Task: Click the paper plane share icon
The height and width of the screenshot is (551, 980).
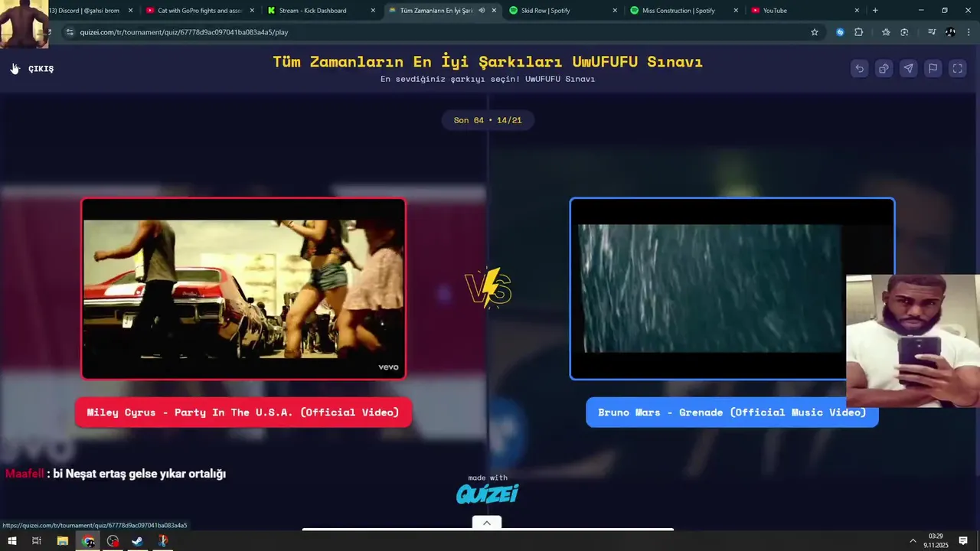Action: pos(909,68)
